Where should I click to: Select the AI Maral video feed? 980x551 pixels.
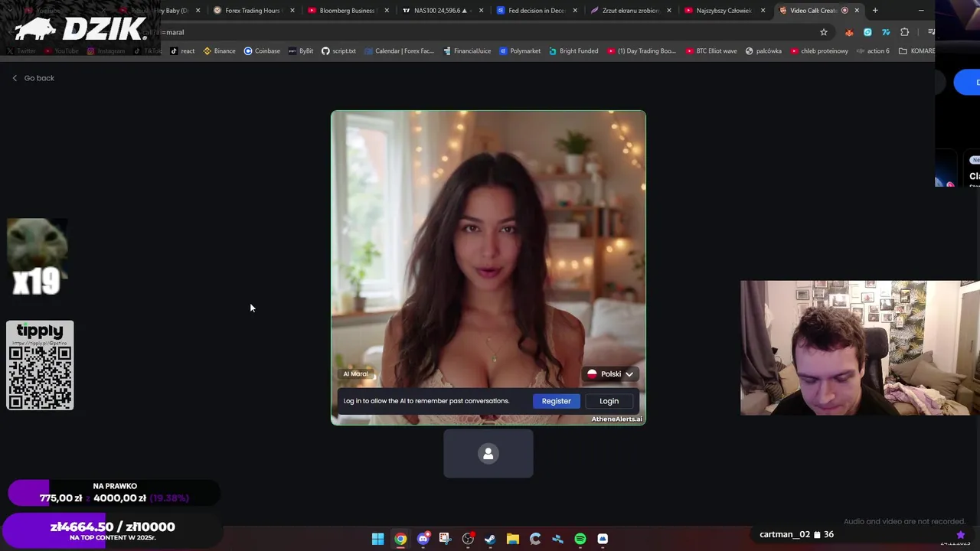click(488, 267)
